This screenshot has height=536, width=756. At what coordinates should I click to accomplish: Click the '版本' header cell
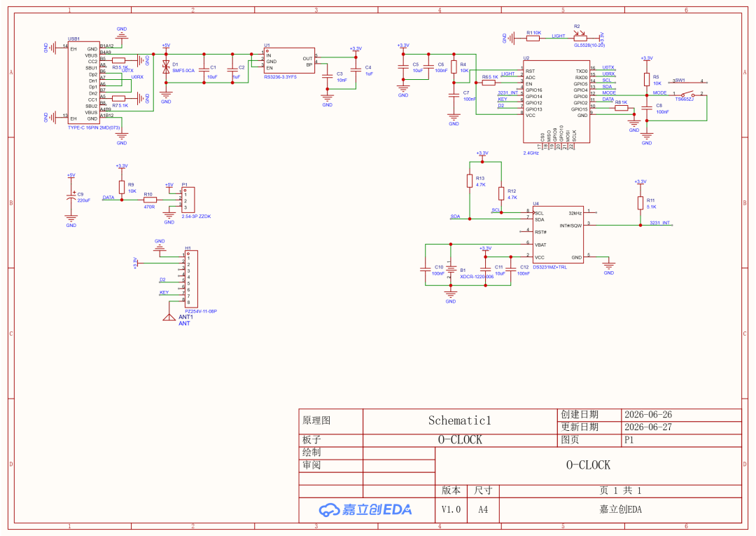pyautogui.click(x=451, y=490)
